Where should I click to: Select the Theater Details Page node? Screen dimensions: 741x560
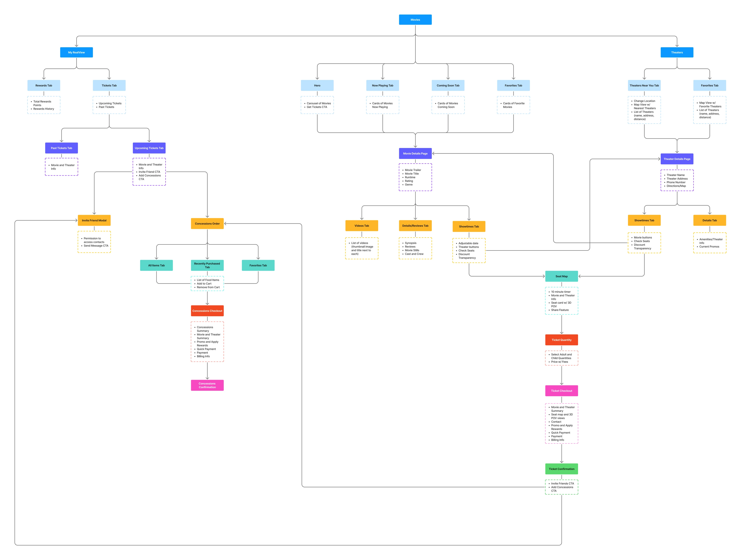(677, 159)
